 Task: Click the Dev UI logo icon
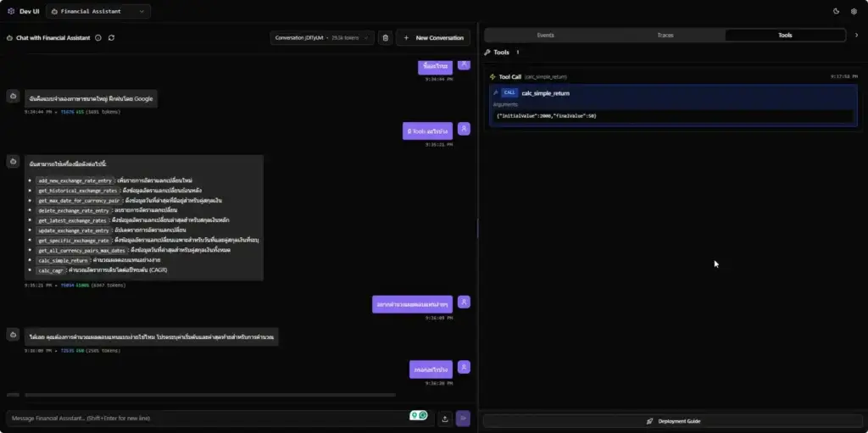tap(11, 11)
